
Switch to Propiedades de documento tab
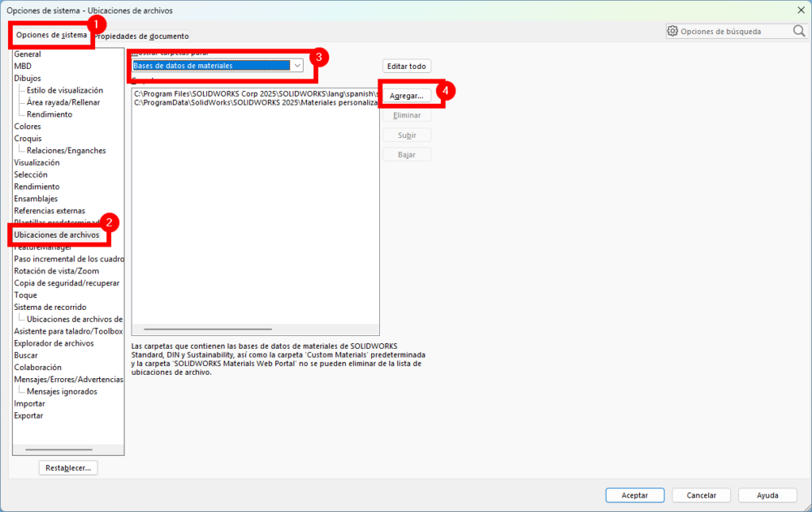point(143,36)
